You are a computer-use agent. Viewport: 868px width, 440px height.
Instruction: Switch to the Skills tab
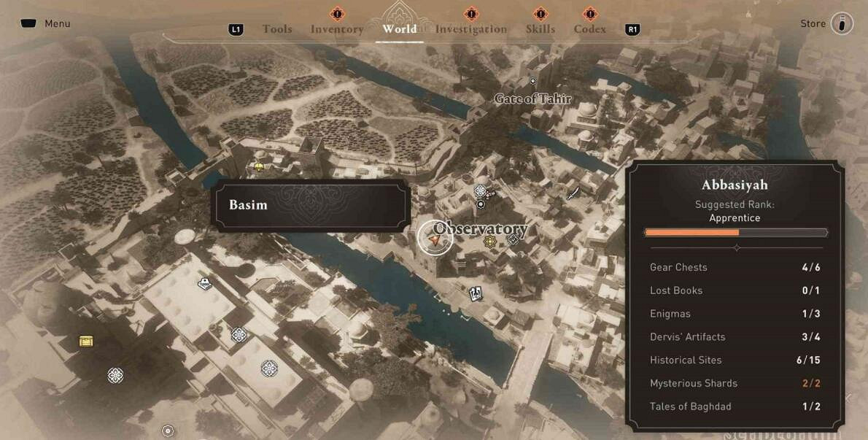540,28
